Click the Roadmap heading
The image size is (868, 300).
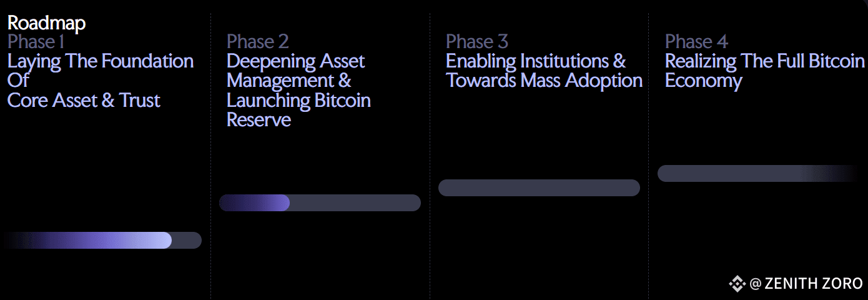pos(46,23)
